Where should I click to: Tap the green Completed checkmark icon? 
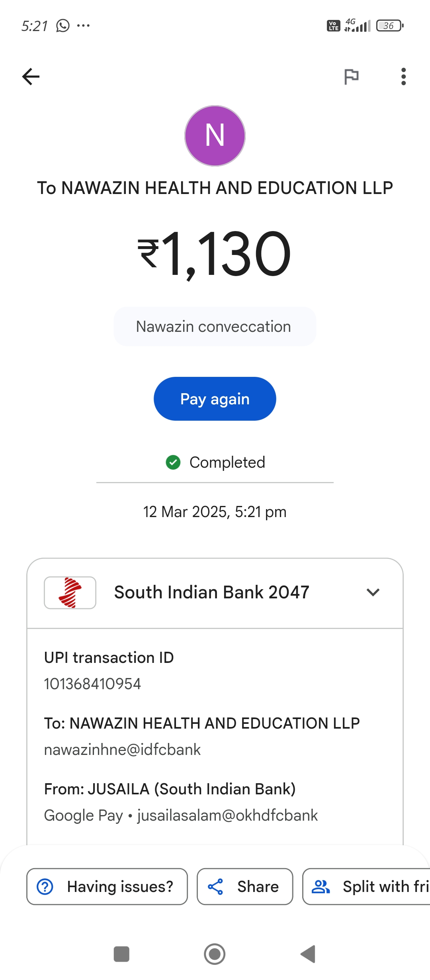pos(173,463)
